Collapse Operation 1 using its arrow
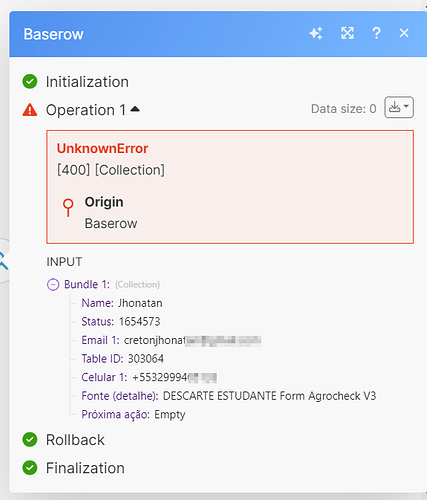This screenshot has height=500, width=427. (135, 109)
